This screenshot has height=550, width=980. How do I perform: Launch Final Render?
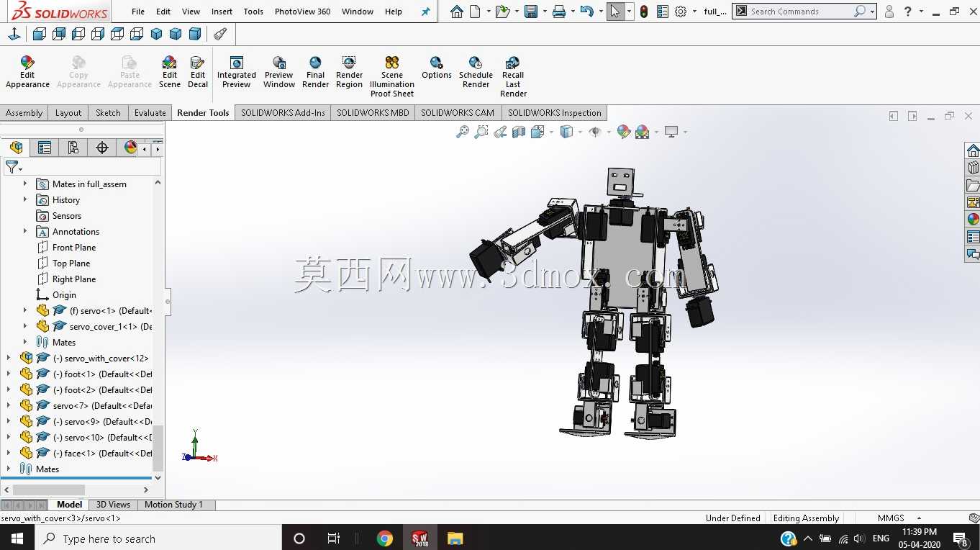[315, 72]
